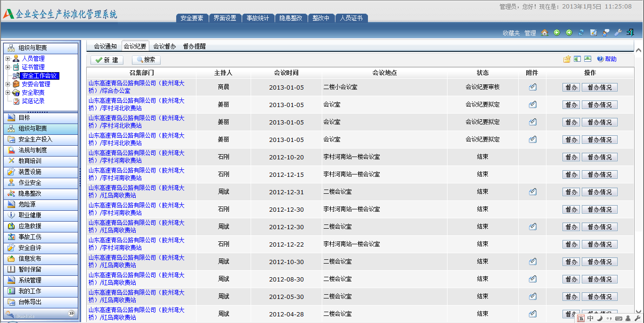Click the blue refresh arrows icon
This screenshot has height=323, width=644.
[x=581, y=33]
